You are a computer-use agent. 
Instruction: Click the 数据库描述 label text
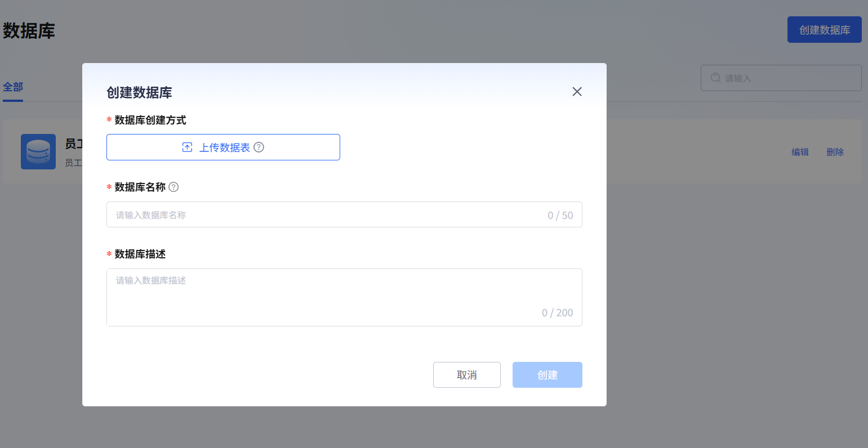pos(140,254)
